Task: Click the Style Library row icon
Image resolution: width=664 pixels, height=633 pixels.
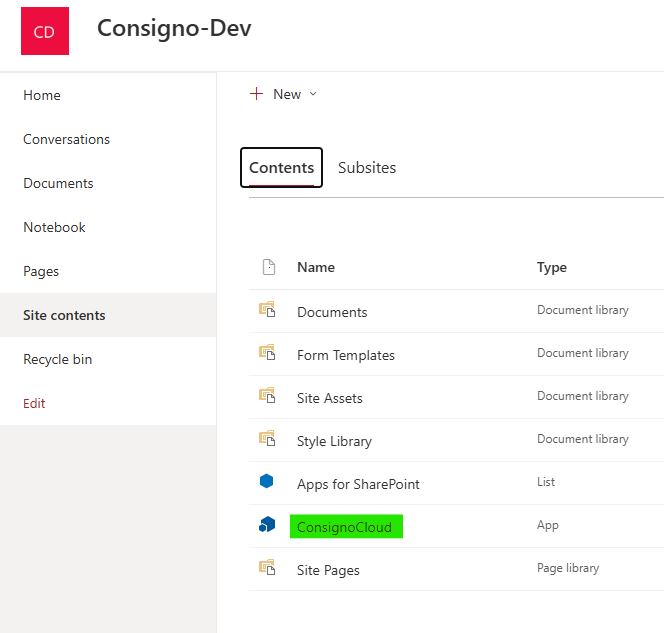Action: tap(267, 438)
